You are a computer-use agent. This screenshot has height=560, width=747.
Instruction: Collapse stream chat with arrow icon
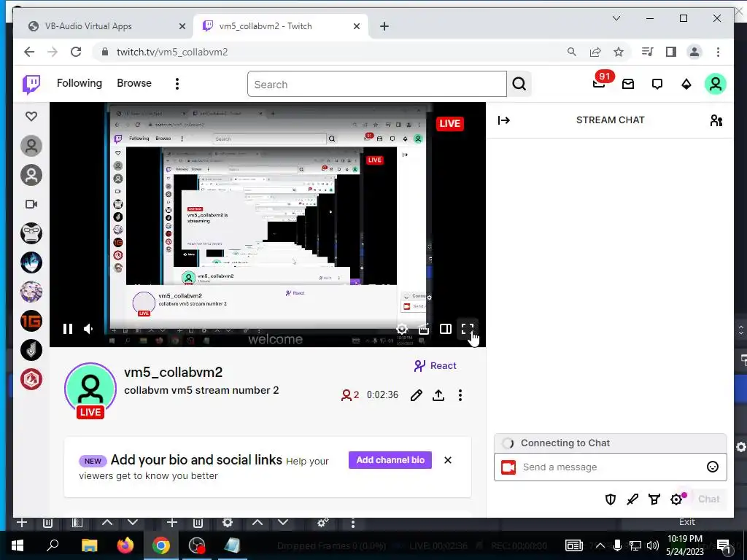(503, 120)
